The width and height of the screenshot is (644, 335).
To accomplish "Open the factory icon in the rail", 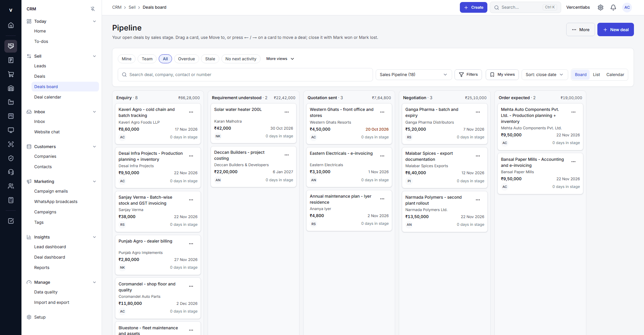I will [11, 102].
